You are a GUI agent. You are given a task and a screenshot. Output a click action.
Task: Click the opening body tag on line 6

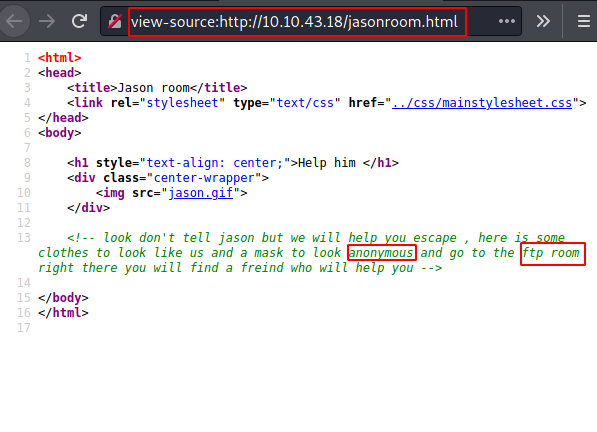tap(59, 133)
